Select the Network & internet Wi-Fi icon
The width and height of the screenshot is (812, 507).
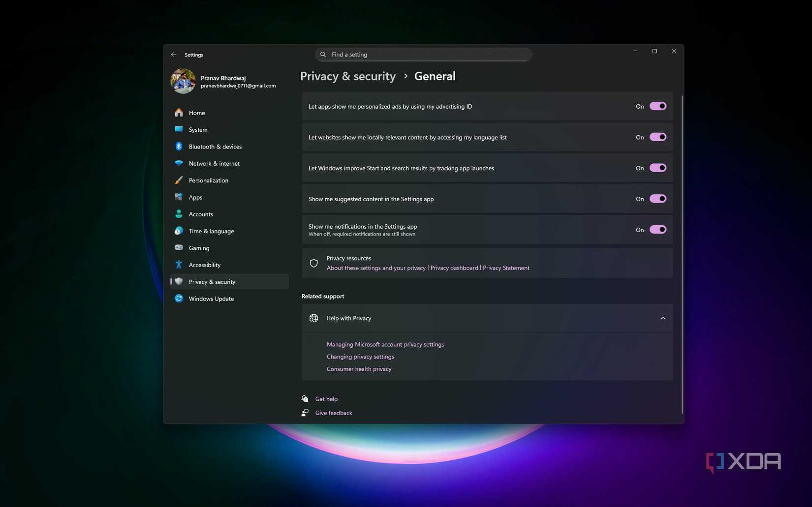click(179, 163)
